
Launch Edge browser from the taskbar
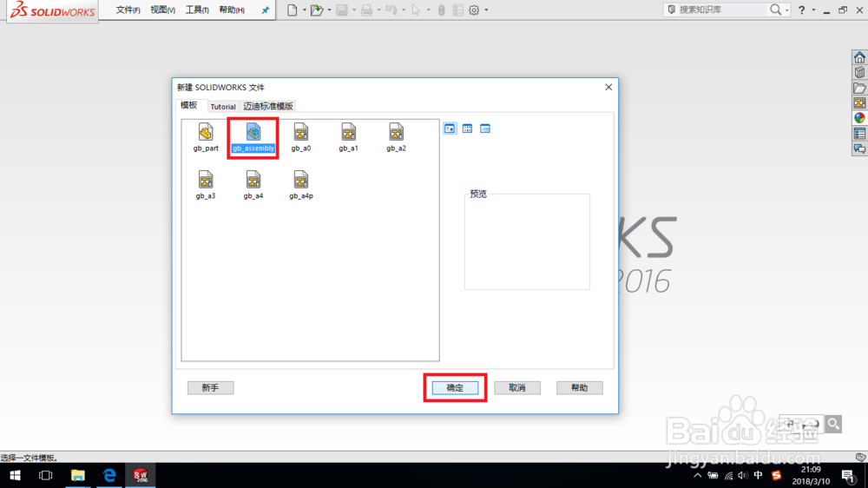click(x=109, y=475)
